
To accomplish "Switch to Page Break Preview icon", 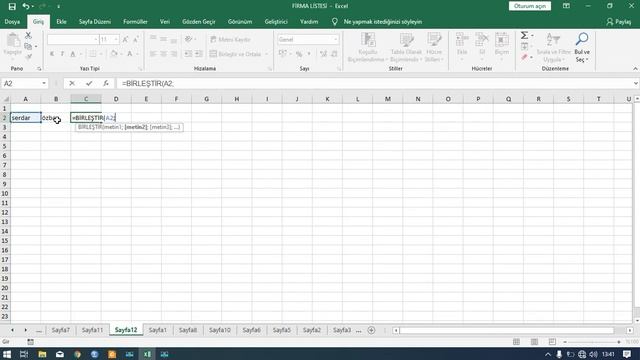I will click(552, 342).
